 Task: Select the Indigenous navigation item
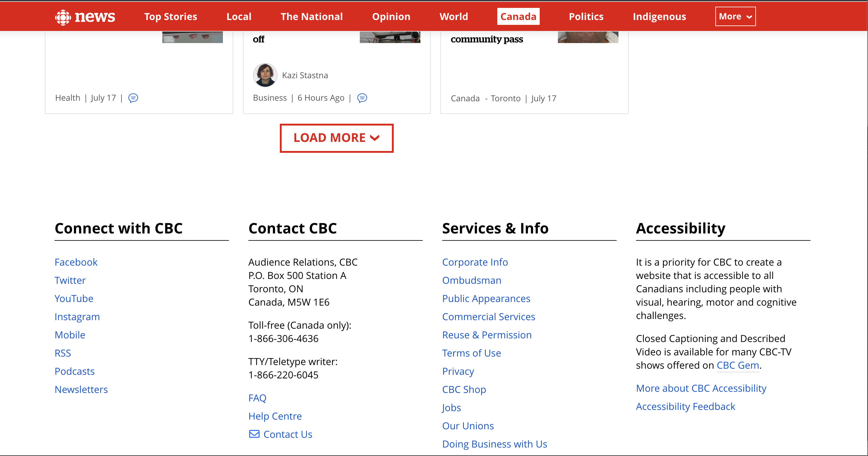click(x=659, y=17)
